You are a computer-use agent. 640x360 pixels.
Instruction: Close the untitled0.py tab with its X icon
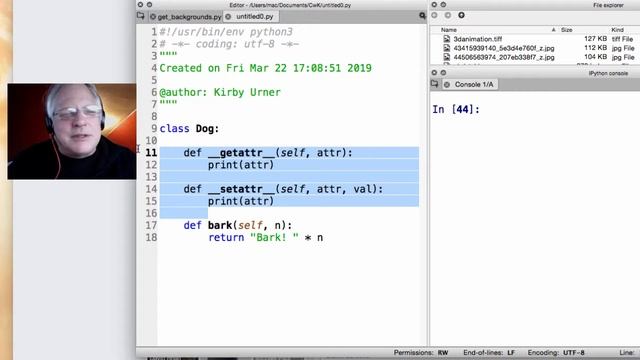click(x=228, y=17)
